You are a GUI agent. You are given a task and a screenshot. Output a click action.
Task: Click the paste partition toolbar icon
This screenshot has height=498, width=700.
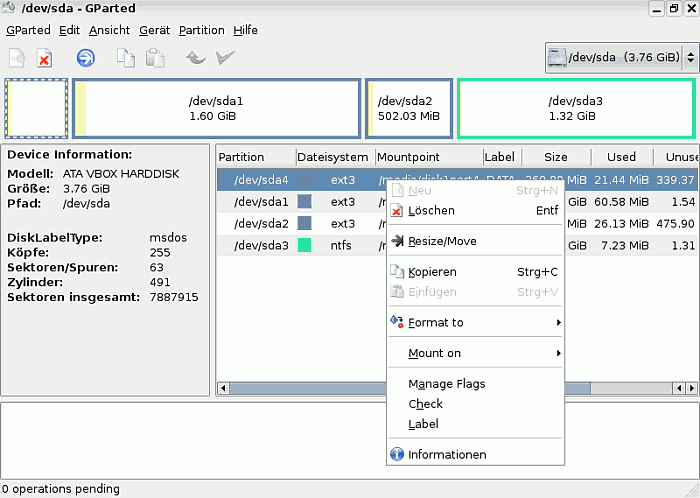point(155,58)
